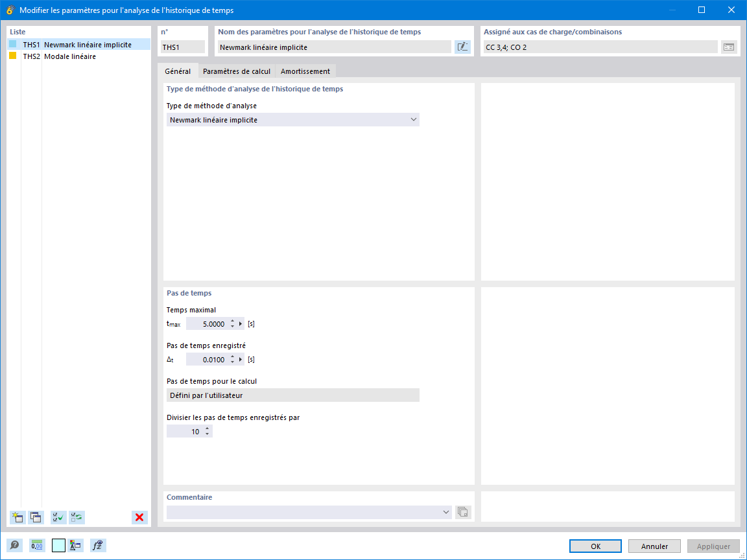Click the n° field showing THS1
Viewport: 747px width, 560px height.
(x=182, y=47)
